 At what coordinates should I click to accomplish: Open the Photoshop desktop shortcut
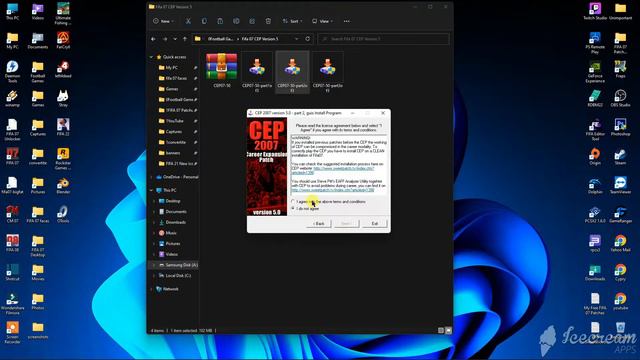click(x=620, y=127)
